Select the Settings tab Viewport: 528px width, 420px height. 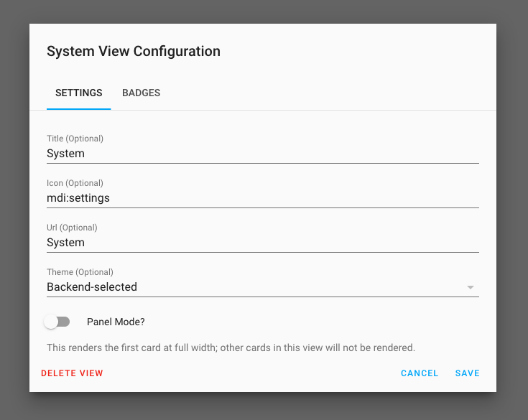78,93
